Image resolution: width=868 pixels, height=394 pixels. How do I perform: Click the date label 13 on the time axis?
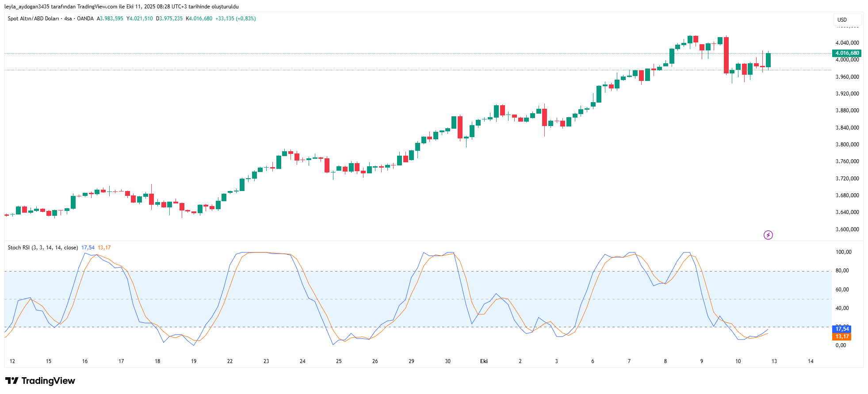774,361
